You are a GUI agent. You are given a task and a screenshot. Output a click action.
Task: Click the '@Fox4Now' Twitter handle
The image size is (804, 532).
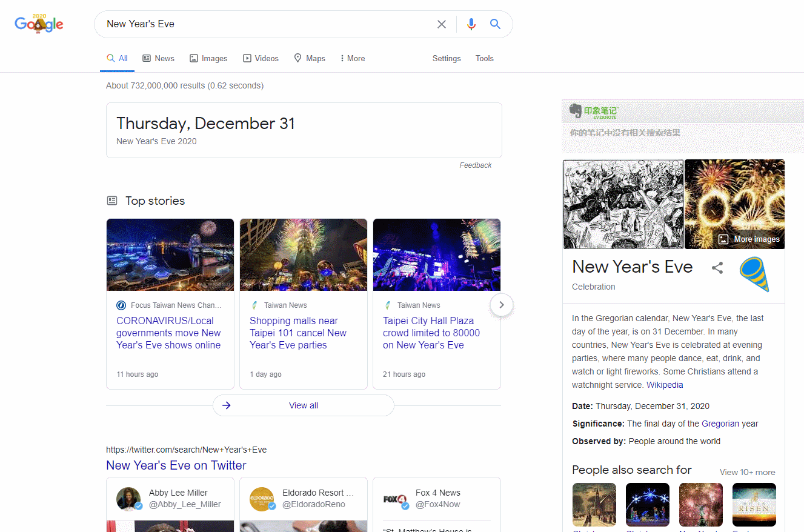(x=438, y=504)
